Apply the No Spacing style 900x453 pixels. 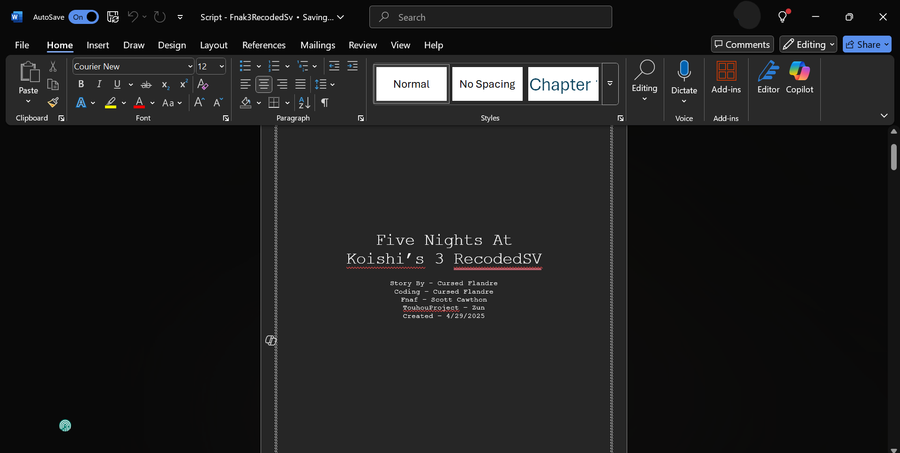487,84
